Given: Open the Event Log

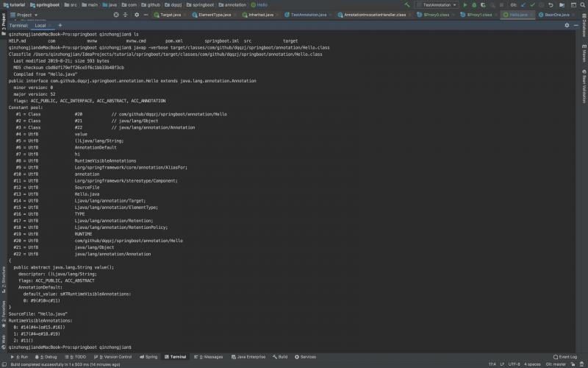Looking at the screenshot, I should click(565, 357).
